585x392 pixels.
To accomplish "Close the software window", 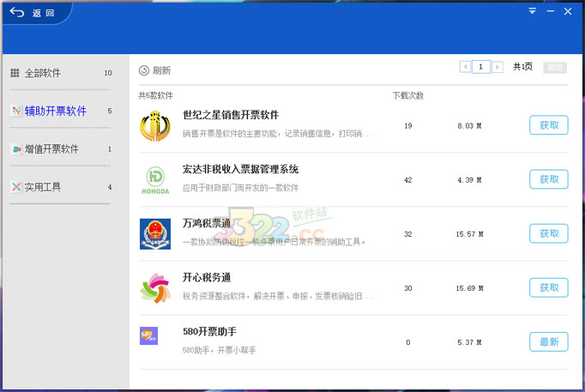I will 568,11.
